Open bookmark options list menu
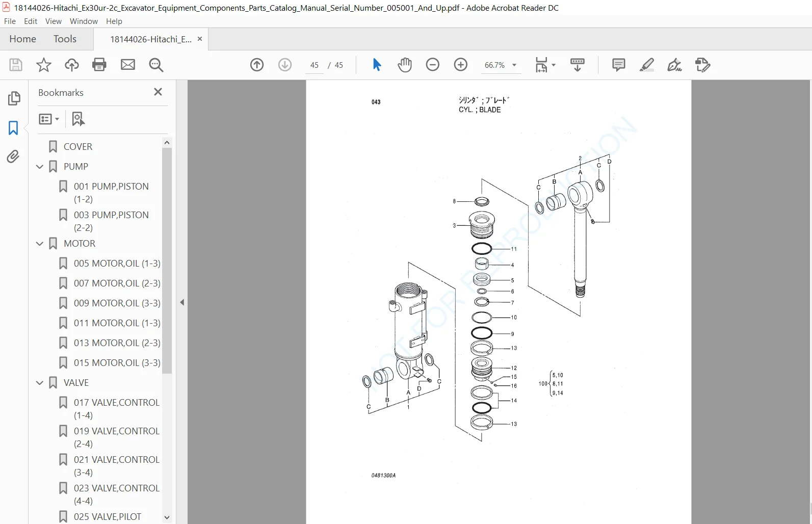Screen dimensions: 812x524 [x=49, y=119]
